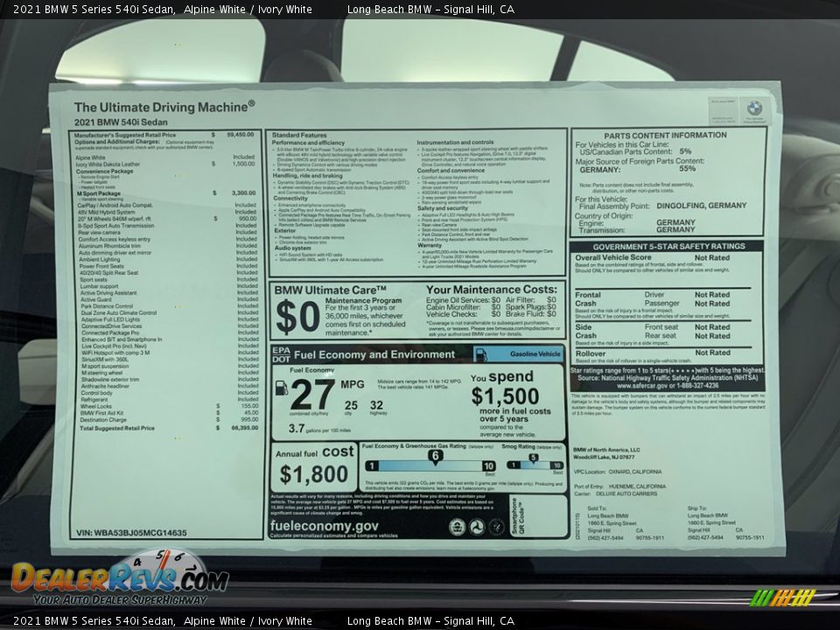Open the DealerRevs.com logo
Image resolution: width=840 pixels, height=630 pixels.
click(x=120, y=577)
